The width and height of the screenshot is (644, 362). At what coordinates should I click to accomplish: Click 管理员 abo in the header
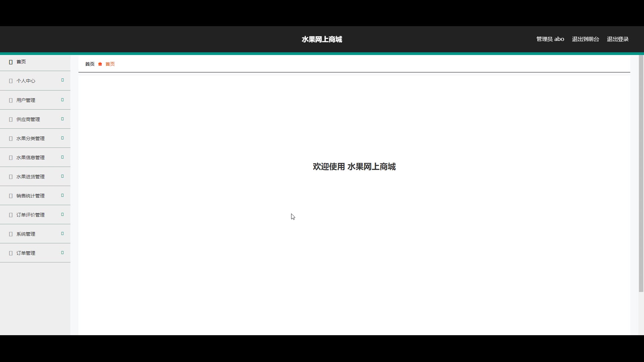(550, 39)
